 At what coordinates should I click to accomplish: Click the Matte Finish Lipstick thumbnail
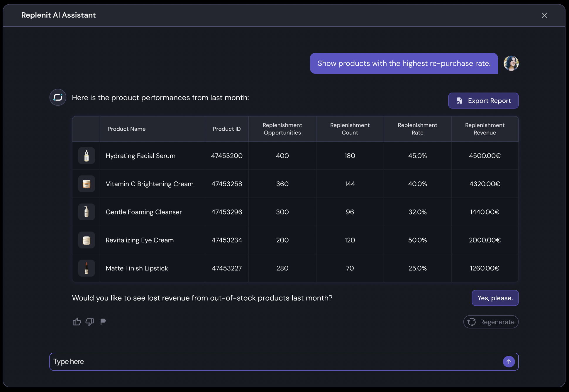(x=86, y=268)
